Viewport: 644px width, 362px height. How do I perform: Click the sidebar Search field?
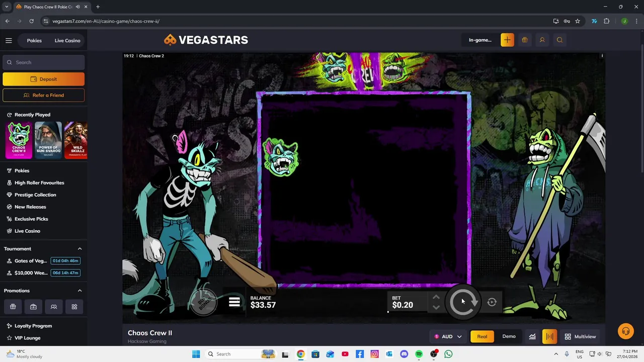43,62
